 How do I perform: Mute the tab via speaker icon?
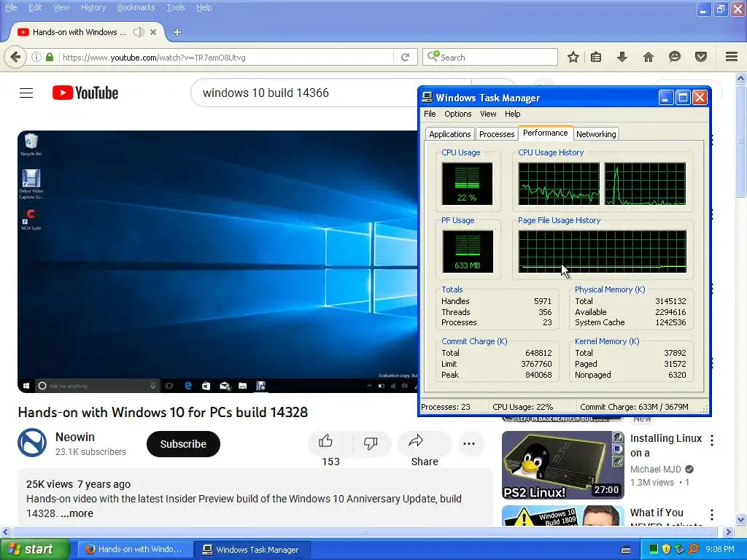139,32
